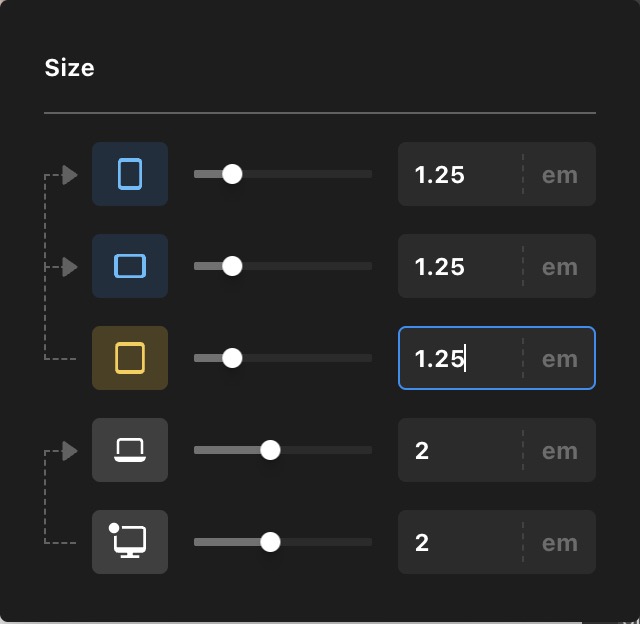The height and width of the screenshot is (624, 640).
Task: Click the inheritance arrow beside the laptop icon
Action: coord(69,451)
